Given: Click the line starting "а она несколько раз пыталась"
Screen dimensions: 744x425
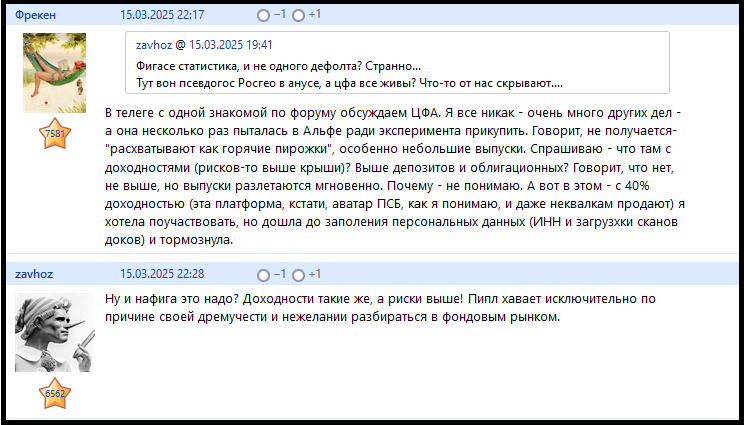Looking at the screenshot, I should click(x=391, y=132).
